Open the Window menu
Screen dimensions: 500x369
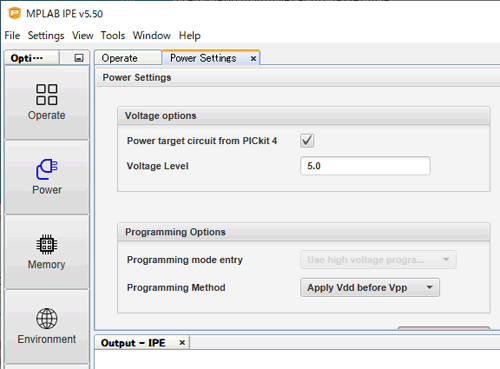[x=152, y=35]
